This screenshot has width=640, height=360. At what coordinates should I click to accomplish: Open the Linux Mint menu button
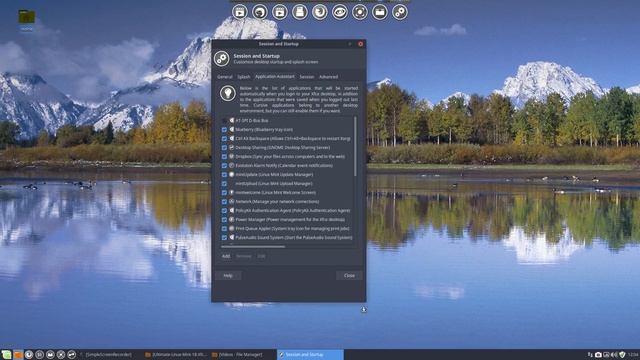[7, 355]
